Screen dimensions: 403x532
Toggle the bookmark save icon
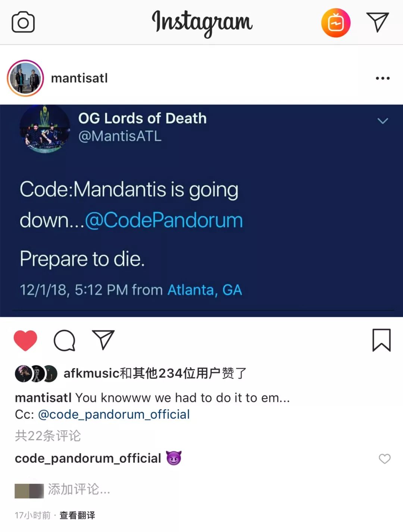click(381, 340)
